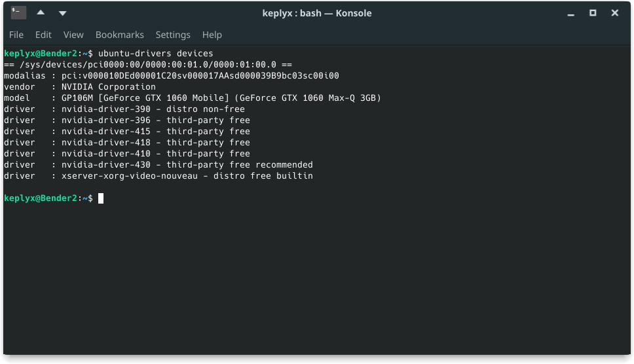The image size is (634, 364).
Task: Show the Help menu
Action: pos(212,35)
